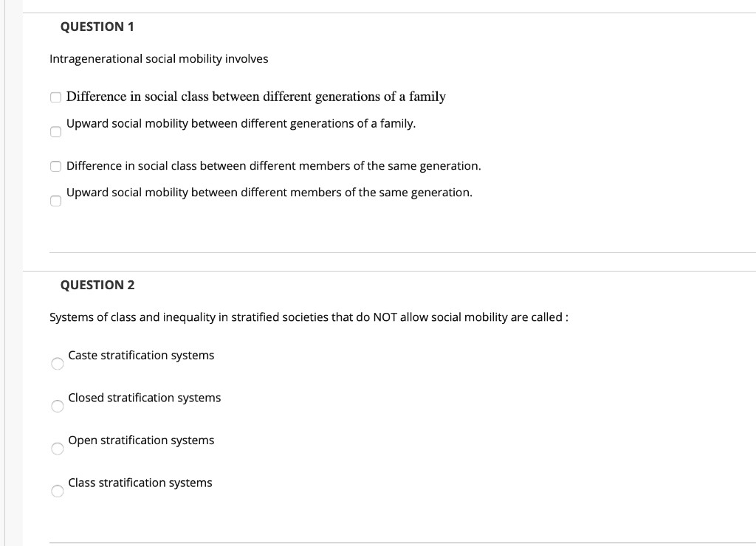The image size is (756, 546).
Task: Select the 'Closed stratification systems' radio button
Action: point(57,406)
